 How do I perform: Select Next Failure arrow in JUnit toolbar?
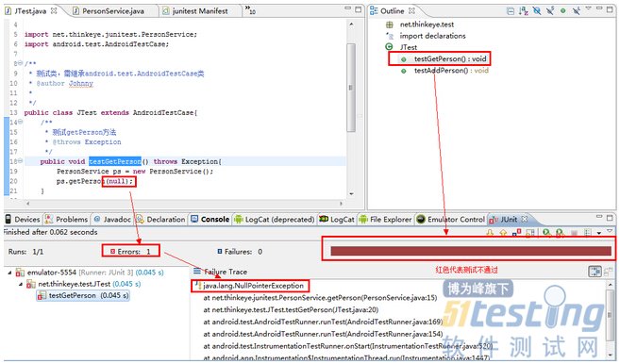(490, 232)
